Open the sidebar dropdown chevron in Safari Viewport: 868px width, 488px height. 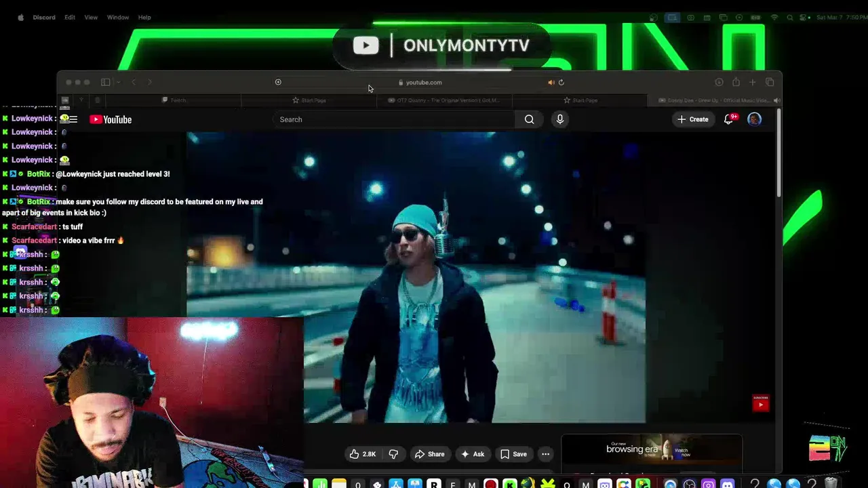click(118, 82)
